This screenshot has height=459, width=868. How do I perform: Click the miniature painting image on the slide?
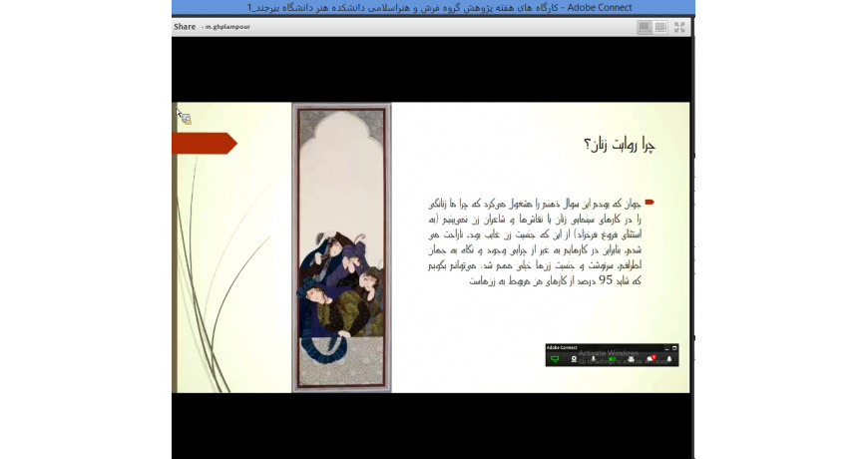click(341, 248)
